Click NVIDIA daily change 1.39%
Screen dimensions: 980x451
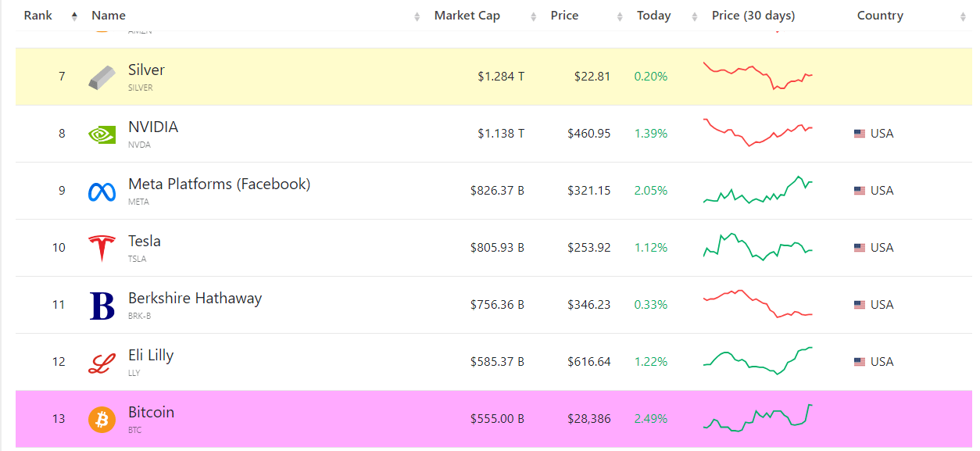(x=651, y=134)
